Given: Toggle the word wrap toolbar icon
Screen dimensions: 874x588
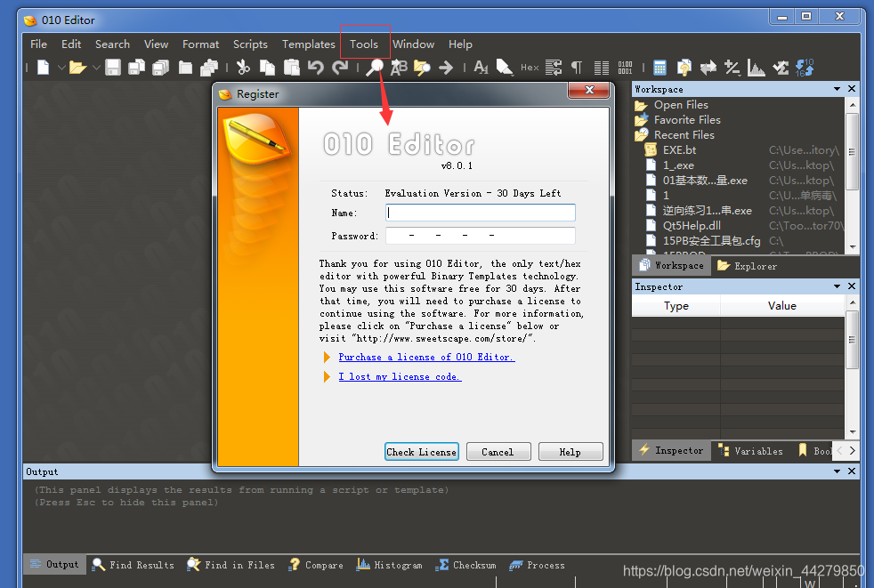Looking at the screenshot, I should [554, 68].
